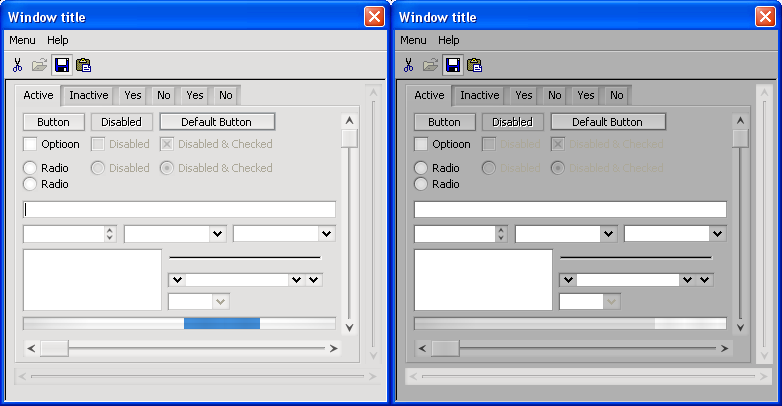Select the lower Radio option in right window
This screenshot has height=406, width=782.
pyautogui.click(x=421, y=184)
